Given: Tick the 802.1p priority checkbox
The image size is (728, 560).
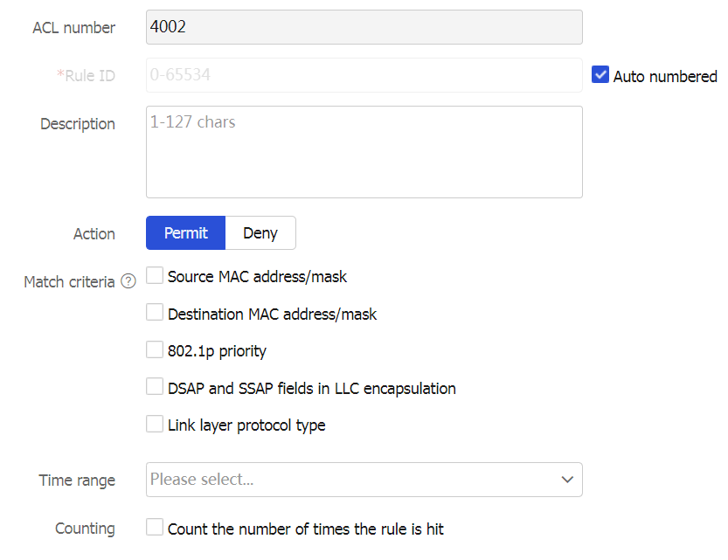Looking at the screenshot, I should click(155, 350).
